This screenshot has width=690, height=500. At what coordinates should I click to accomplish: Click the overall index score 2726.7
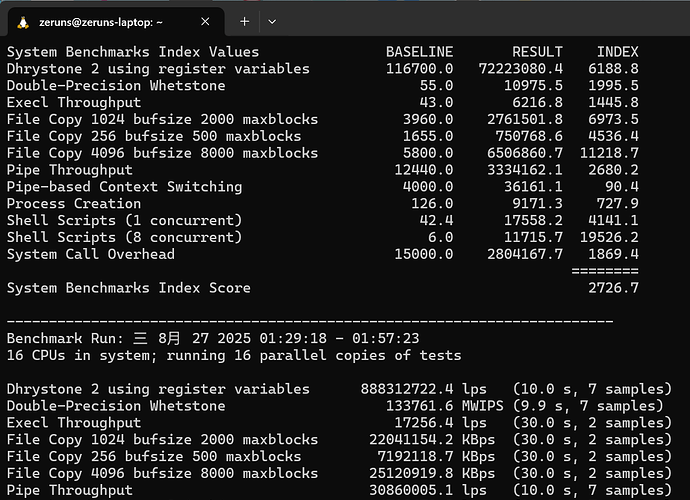[x=613, y=288]
